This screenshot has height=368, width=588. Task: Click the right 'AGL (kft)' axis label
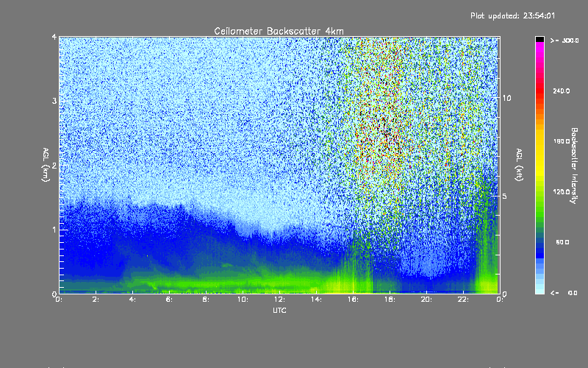click(x=519, y=165)
